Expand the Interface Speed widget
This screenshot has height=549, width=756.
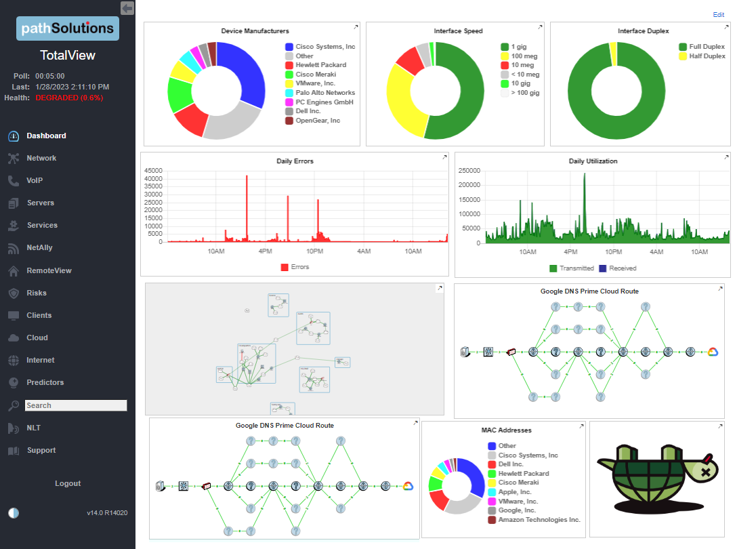pos(540,26)
